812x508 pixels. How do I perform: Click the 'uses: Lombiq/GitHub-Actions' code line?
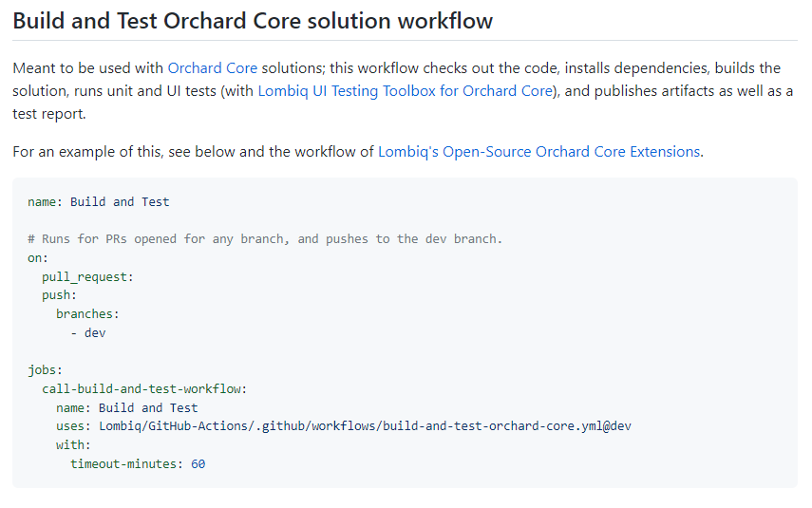click(x=344, y=425)
